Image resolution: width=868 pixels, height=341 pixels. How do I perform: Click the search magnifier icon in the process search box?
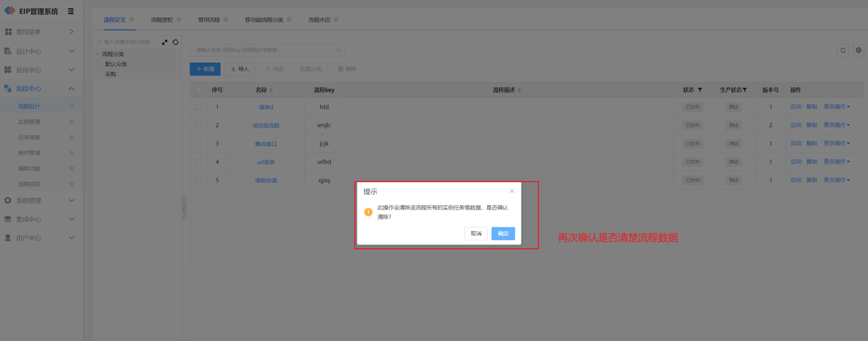pos(339,50)
